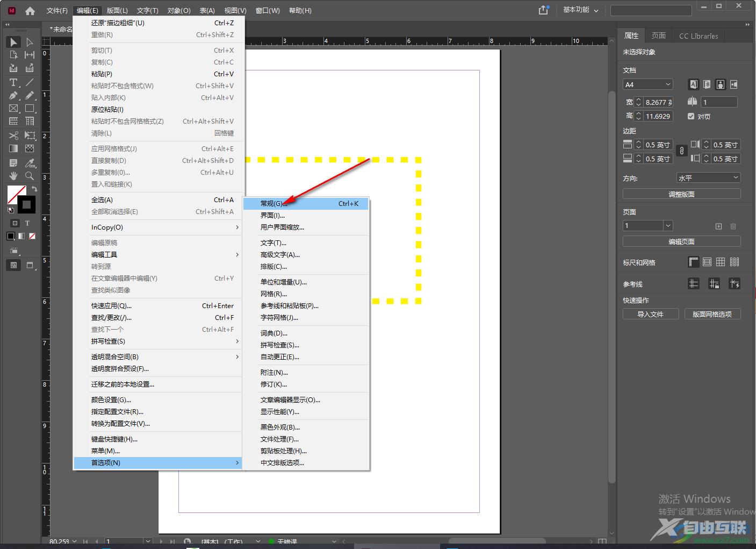
Task: Open the 文件(F) menu
Action: [x=57, y=10]
